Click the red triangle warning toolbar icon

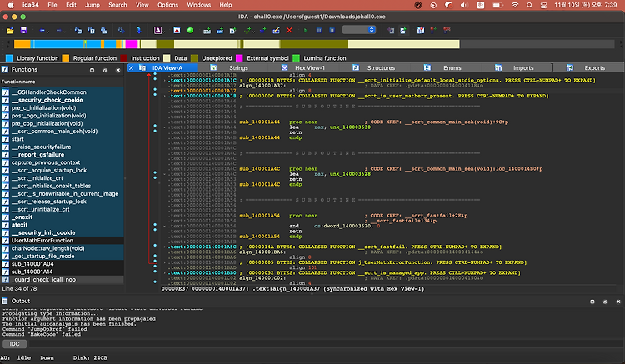tap(177, 30)
